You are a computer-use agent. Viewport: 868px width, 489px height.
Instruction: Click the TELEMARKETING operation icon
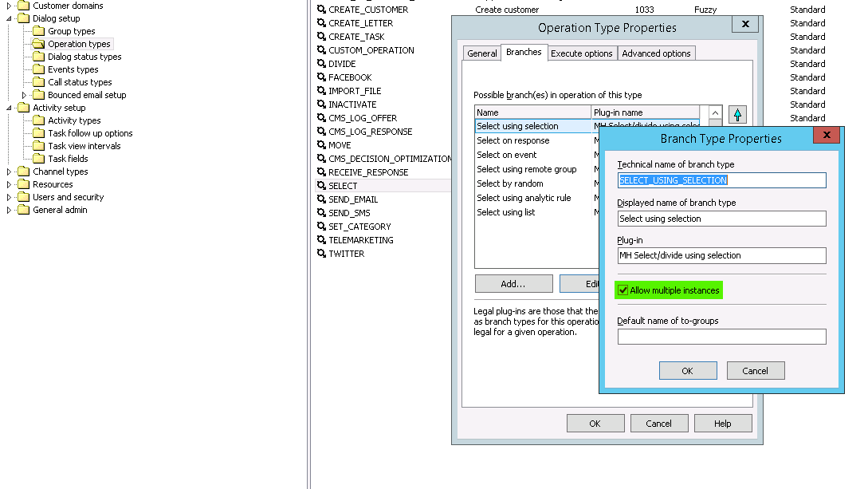[322, 240]
